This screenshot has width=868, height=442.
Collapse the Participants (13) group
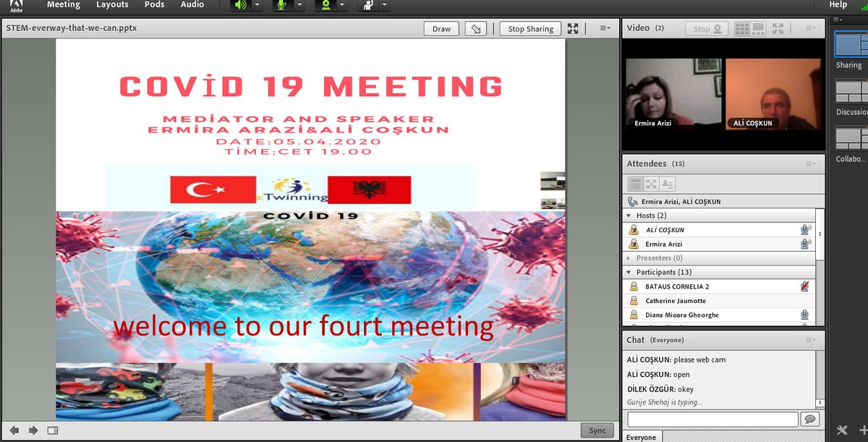pos(629,272)
